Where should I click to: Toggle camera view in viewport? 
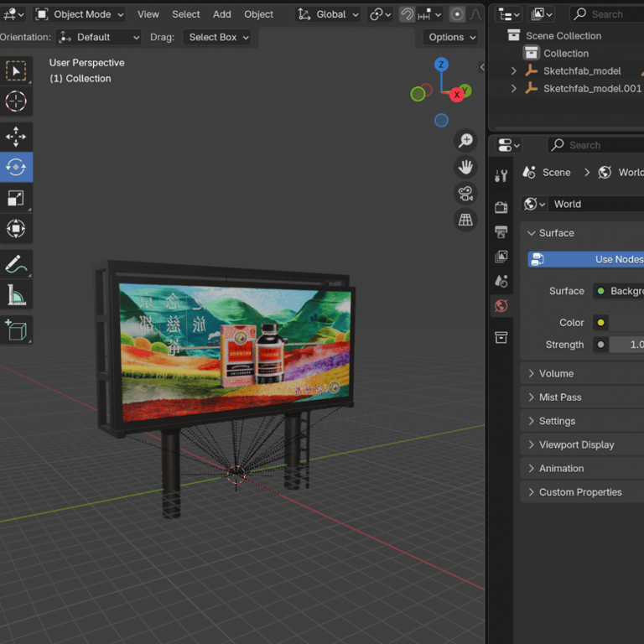pyautogui.click(x=465, y=194)
